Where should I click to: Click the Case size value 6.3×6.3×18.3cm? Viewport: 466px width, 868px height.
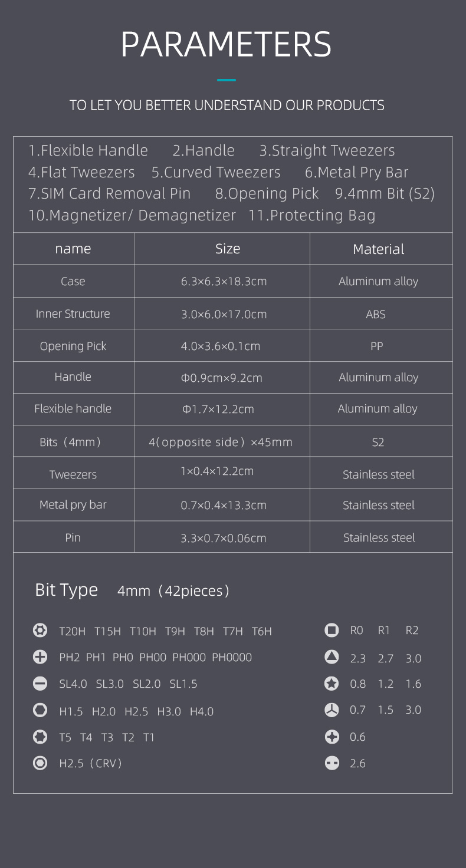[x=224, y=282]
